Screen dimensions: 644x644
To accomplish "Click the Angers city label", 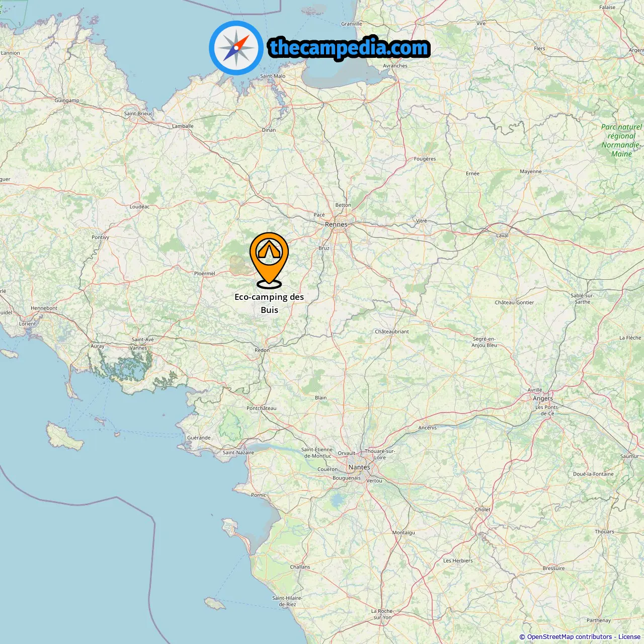I will pos(543,398).
